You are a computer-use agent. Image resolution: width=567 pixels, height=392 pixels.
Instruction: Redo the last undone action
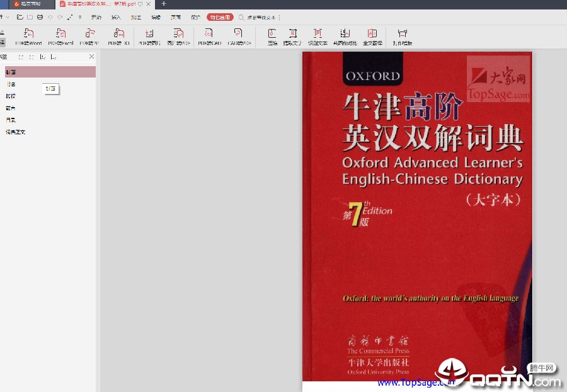(x=60, y=17)
